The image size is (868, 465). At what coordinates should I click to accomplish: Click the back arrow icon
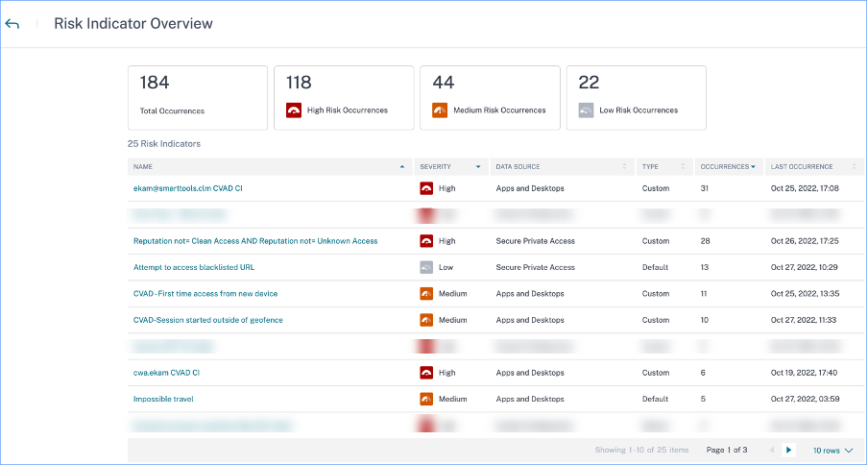click(12, 24)
